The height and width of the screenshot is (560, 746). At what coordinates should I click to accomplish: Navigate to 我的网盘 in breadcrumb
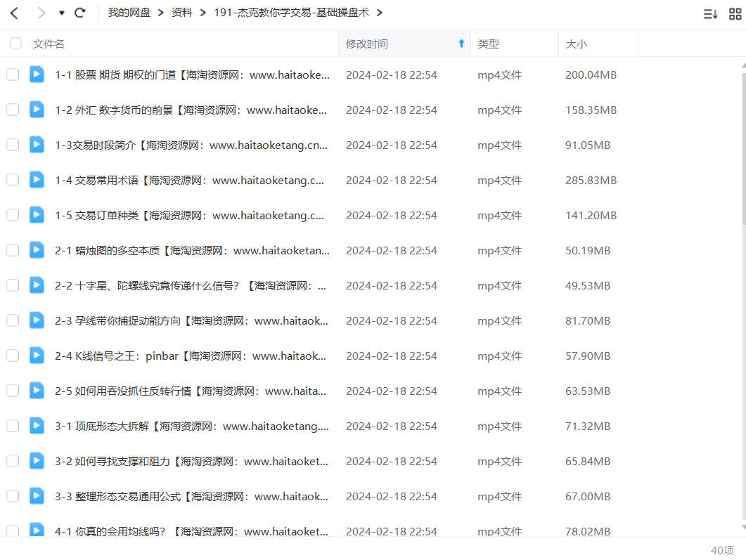click(129, 13)
